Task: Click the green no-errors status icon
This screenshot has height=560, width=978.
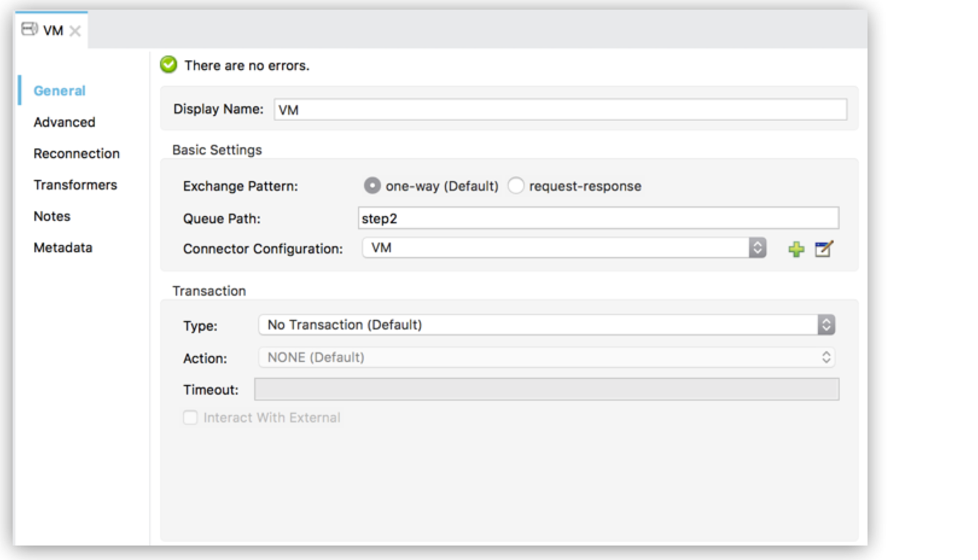Action: (168, 65)
